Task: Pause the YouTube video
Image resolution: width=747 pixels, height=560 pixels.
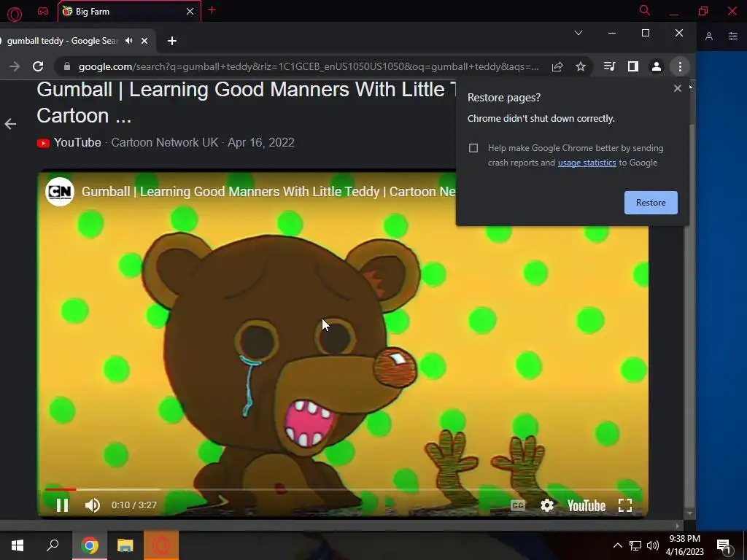Action: tap(63, 505)
